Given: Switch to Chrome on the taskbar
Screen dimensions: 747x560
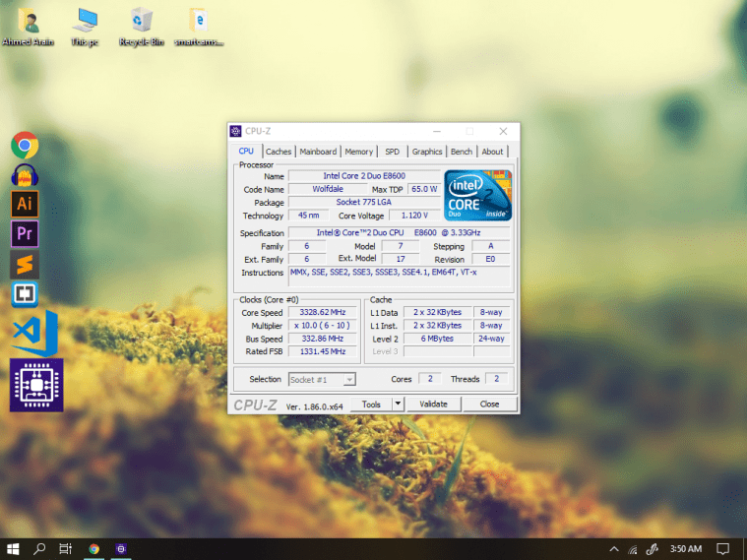Looking at the screenshot, I should (94, 549).
